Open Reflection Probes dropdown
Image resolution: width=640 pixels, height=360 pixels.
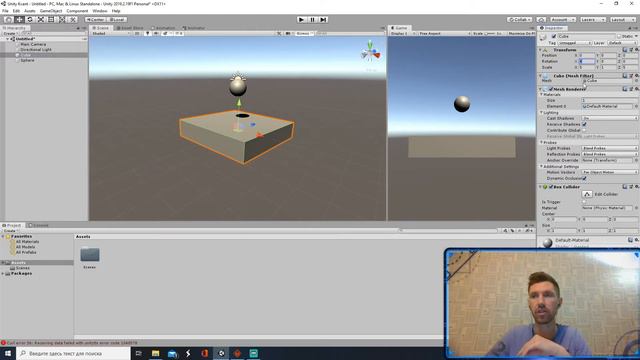tap(610, 154)
